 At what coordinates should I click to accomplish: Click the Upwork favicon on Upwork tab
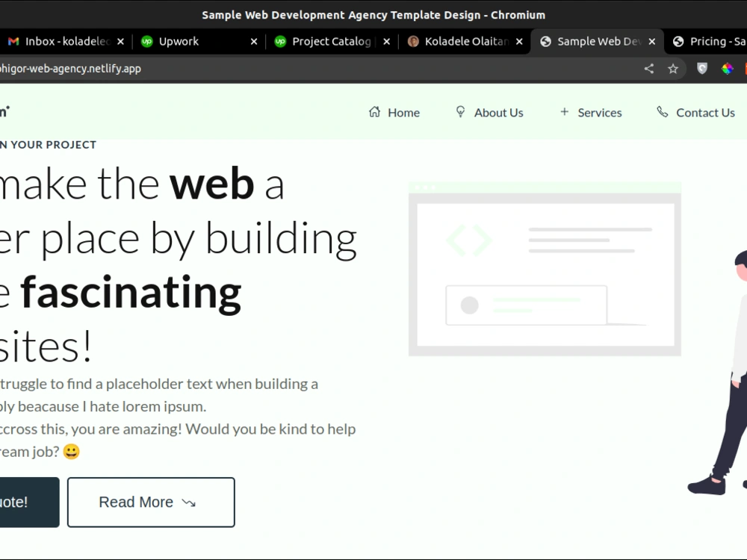(146, 41)
